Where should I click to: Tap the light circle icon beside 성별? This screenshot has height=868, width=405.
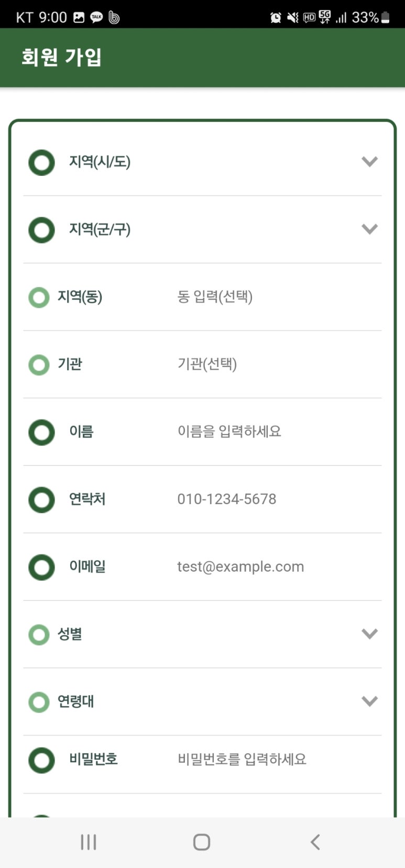coord(39,635)
